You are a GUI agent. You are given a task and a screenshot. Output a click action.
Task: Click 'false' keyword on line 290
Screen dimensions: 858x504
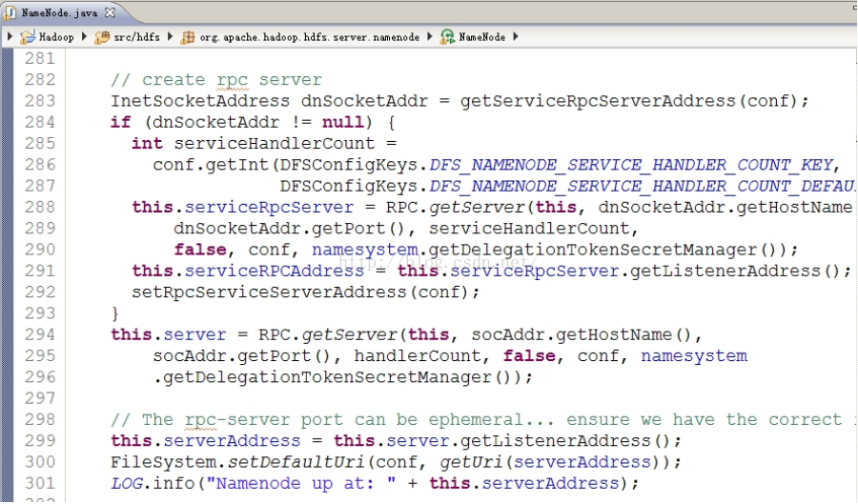coord(200,250)
